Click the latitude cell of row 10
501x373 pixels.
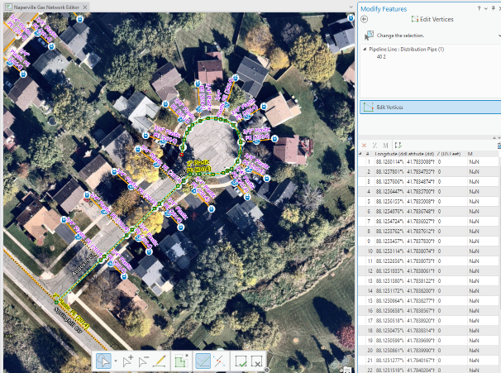[420, 251]
